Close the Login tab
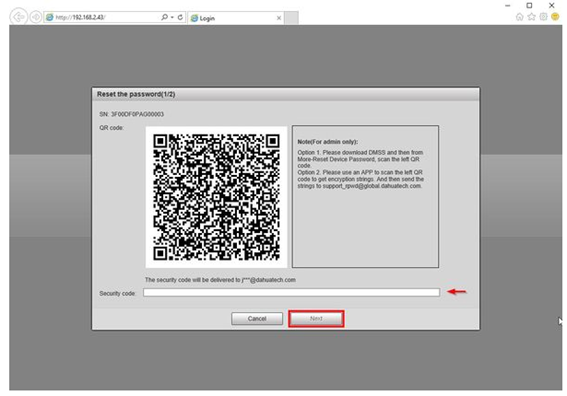Screen dimensions: 567x396 point(279,18)
